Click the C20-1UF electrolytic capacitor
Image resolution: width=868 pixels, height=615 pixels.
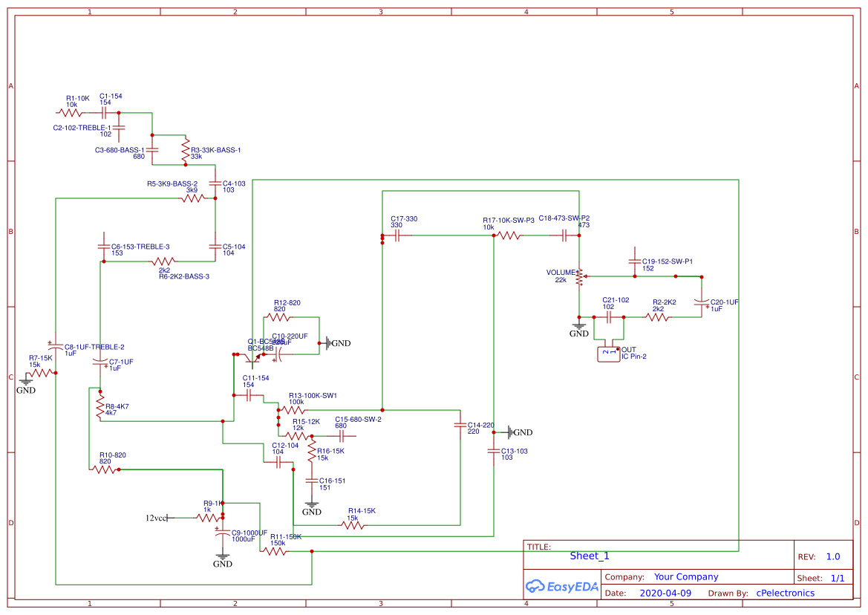[702, 303]
